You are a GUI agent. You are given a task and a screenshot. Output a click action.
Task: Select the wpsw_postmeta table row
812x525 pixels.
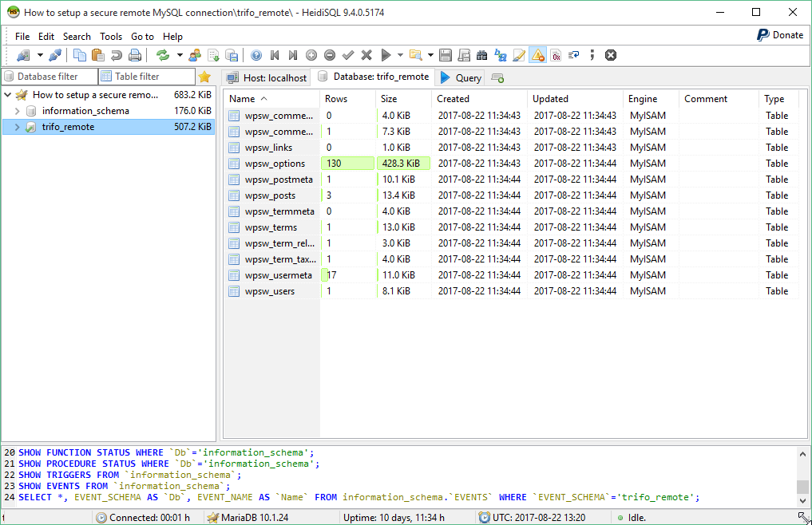[x=513, y=180]
